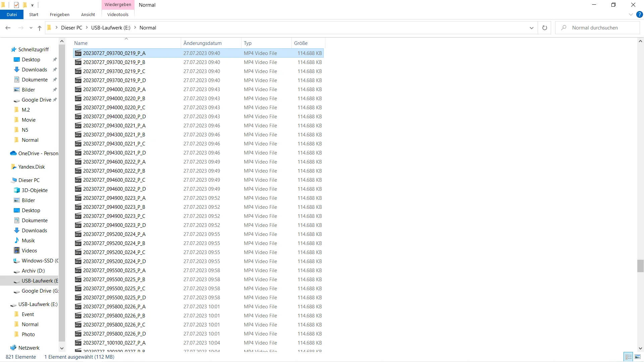Viewport: 644px width, 362px height.
Task: Go up one folder level
Action: 40,28
